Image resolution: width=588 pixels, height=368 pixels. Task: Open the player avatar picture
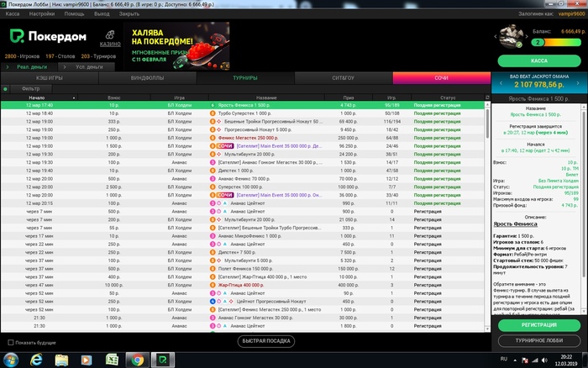click(511, 36)
